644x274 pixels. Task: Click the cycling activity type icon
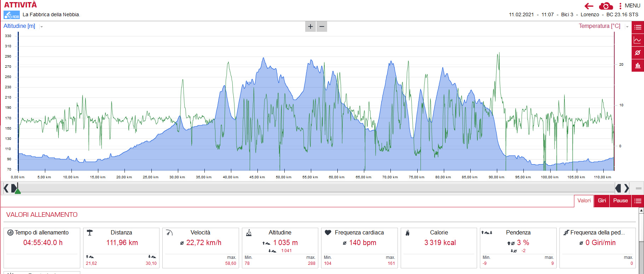pyautogui.click(x=12, y=15)
